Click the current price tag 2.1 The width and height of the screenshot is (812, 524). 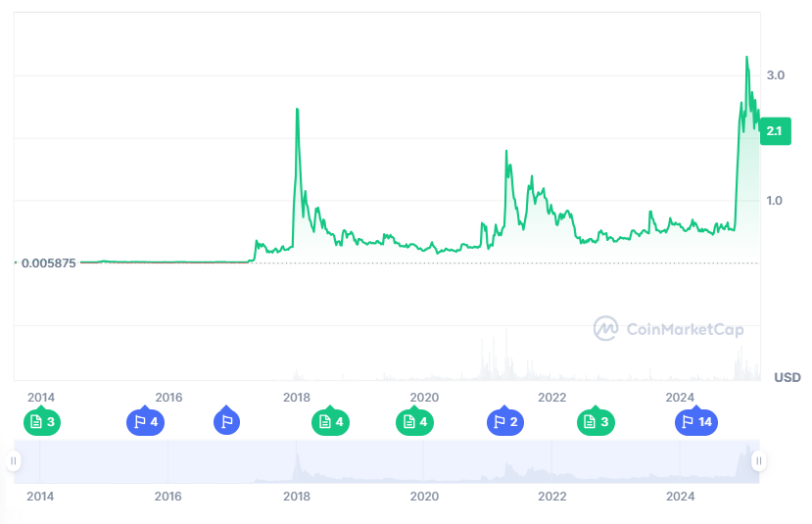point(774,130)
